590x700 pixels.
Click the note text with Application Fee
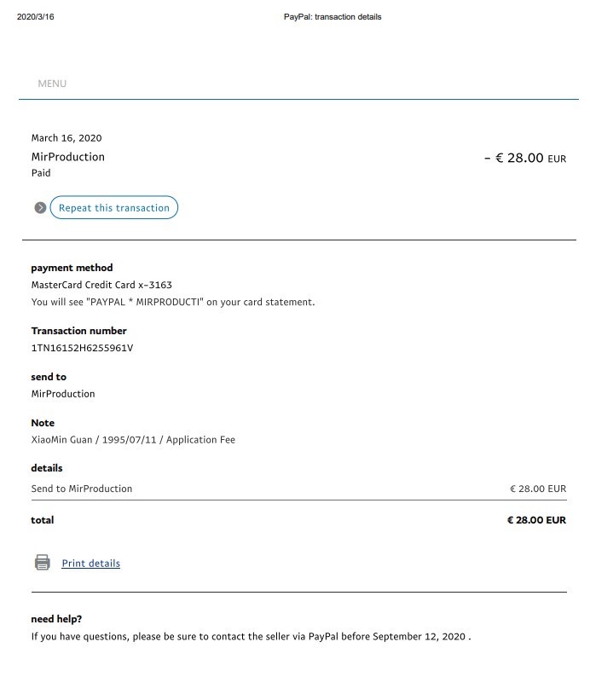click(x=133, y=440)
